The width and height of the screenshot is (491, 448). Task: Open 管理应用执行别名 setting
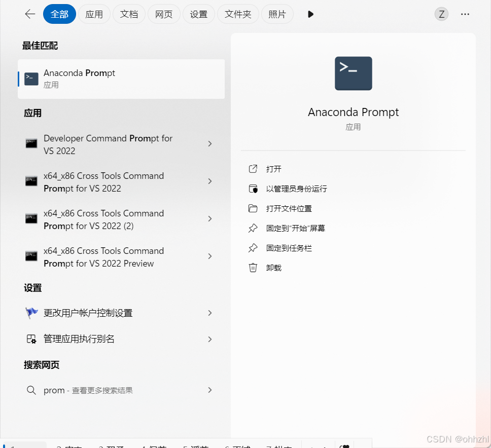coord(79,339)
